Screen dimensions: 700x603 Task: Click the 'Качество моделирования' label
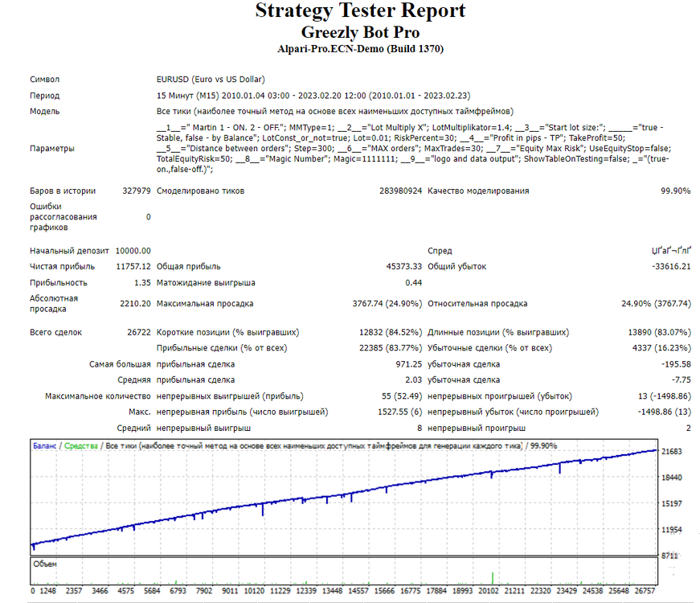(478, 191)
